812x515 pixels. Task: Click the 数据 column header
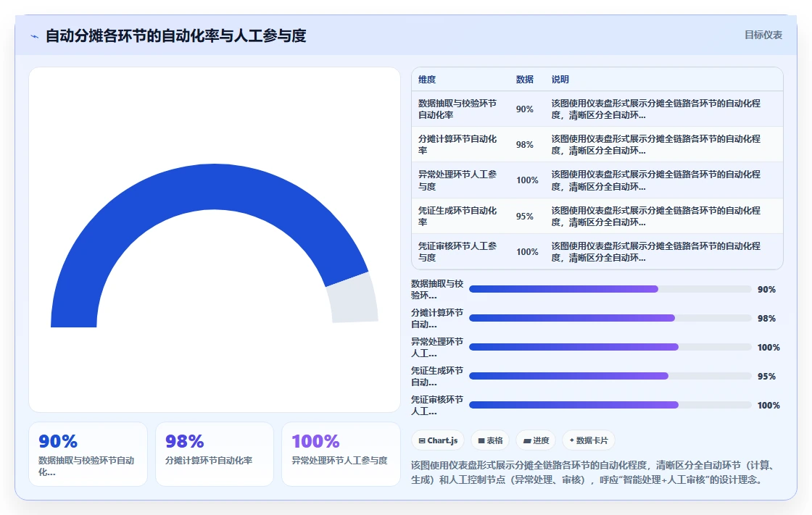tap(525, 80)
